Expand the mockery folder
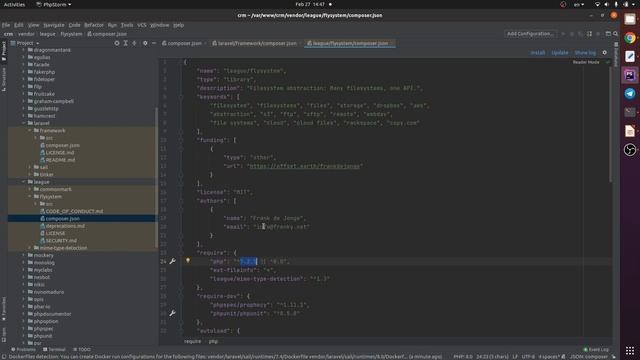640x360 pixels. 24,256
